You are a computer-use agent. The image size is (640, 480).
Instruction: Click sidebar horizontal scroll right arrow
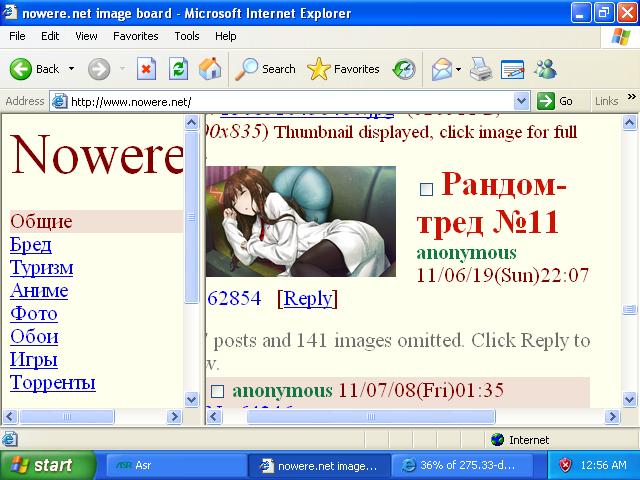pos(174,417)
